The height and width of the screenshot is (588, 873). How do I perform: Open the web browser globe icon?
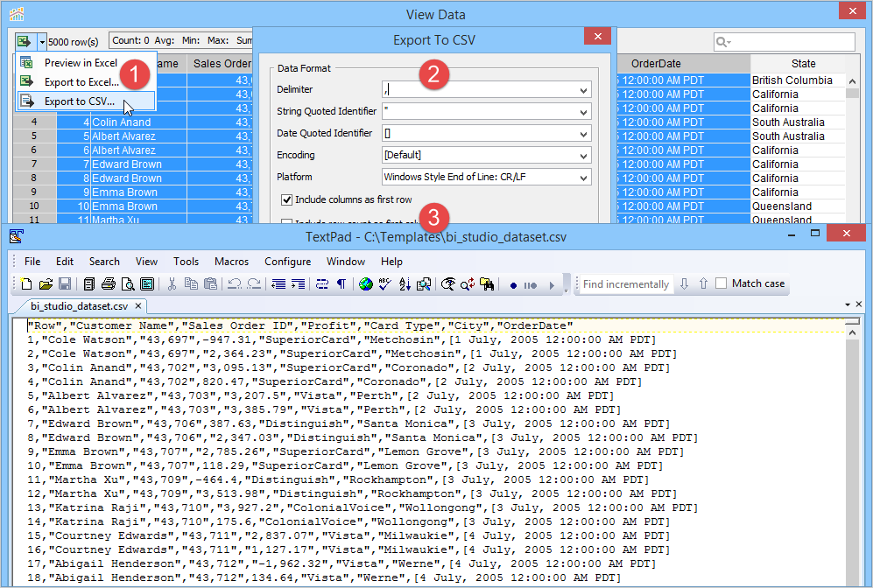(x=366, y=284)
